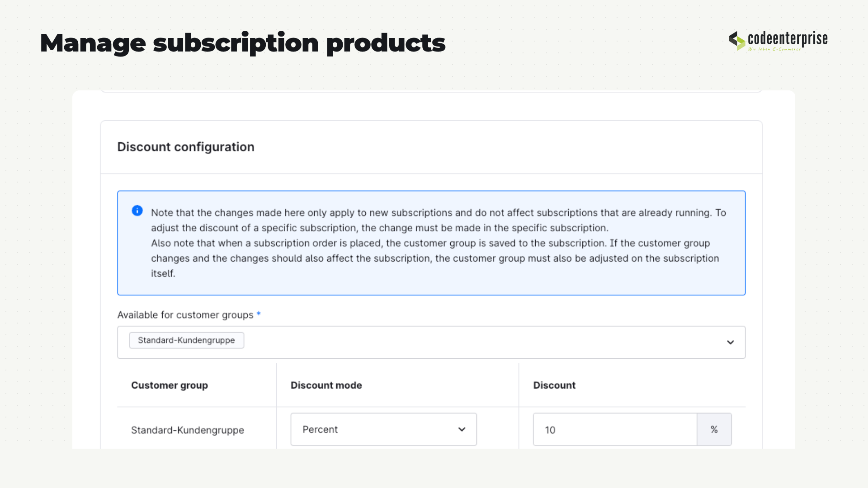Expand the customer groups dropdown chevron
The width and height of the screenshot is (868, 488).
[730, 343]
